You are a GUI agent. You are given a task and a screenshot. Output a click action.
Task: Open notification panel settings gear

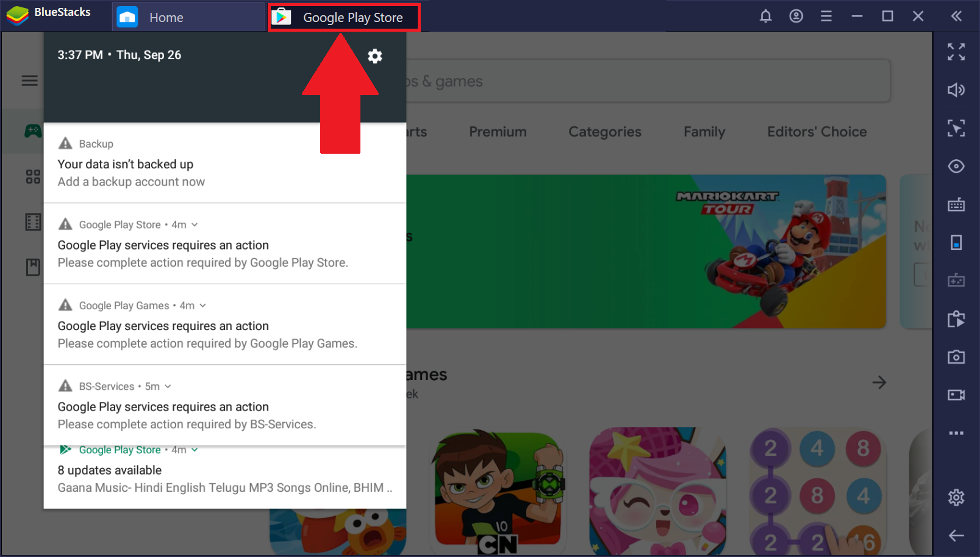[374, 56]
